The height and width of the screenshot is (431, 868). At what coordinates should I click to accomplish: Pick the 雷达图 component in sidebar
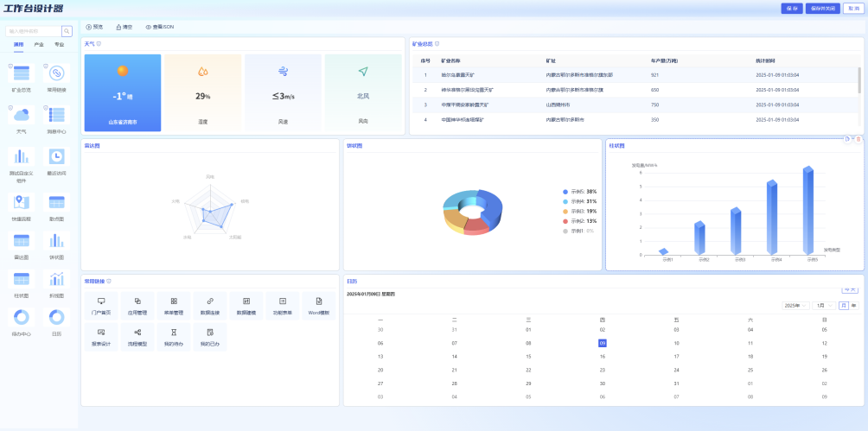22,242
